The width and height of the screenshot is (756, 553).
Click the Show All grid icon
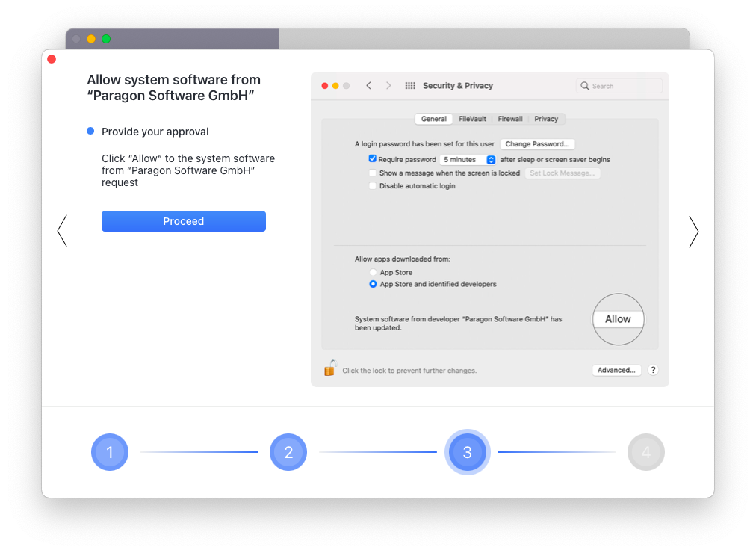tap(410, 85)
